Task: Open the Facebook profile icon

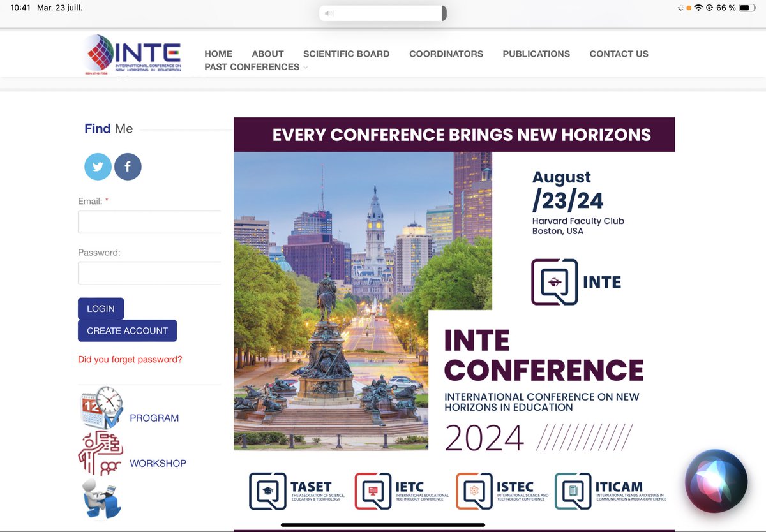Action: pos(128,167)
